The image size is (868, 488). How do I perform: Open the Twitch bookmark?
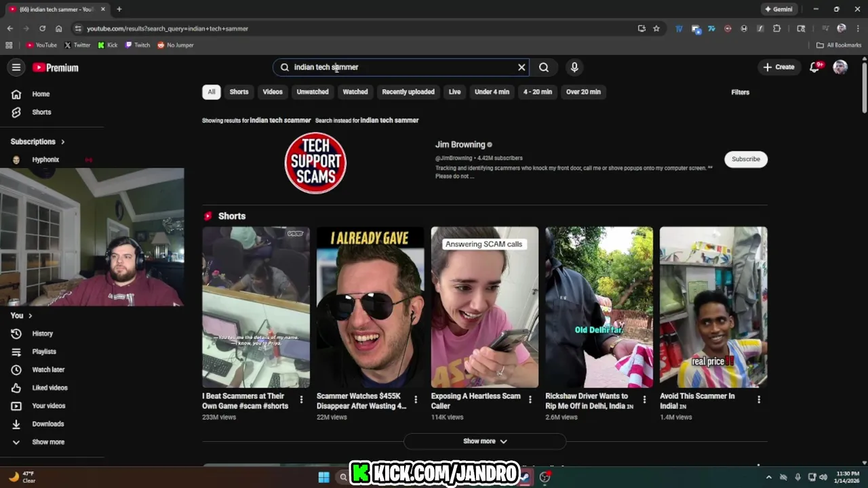tap(138, 45)
